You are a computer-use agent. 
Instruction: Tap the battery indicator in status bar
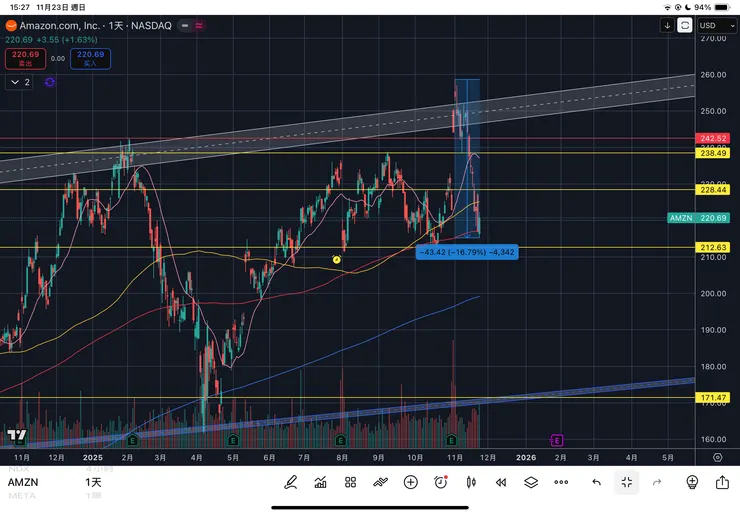coord(723,7)
